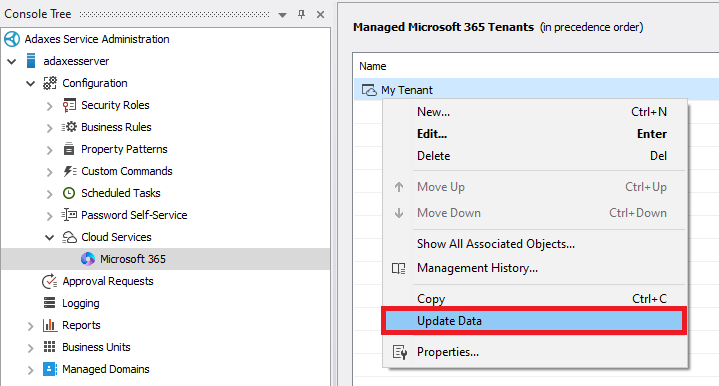The width and height of the screenshot is (719, 386).
Task: Click the Business Units grid icon
Action: pyautogui.click(x=50, y=347)
